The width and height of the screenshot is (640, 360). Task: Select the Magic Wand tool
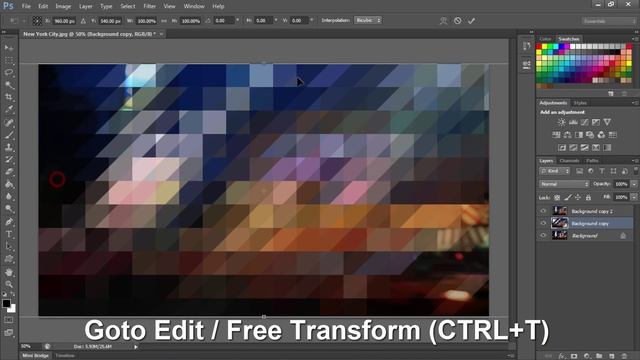[x=9, y=85]
